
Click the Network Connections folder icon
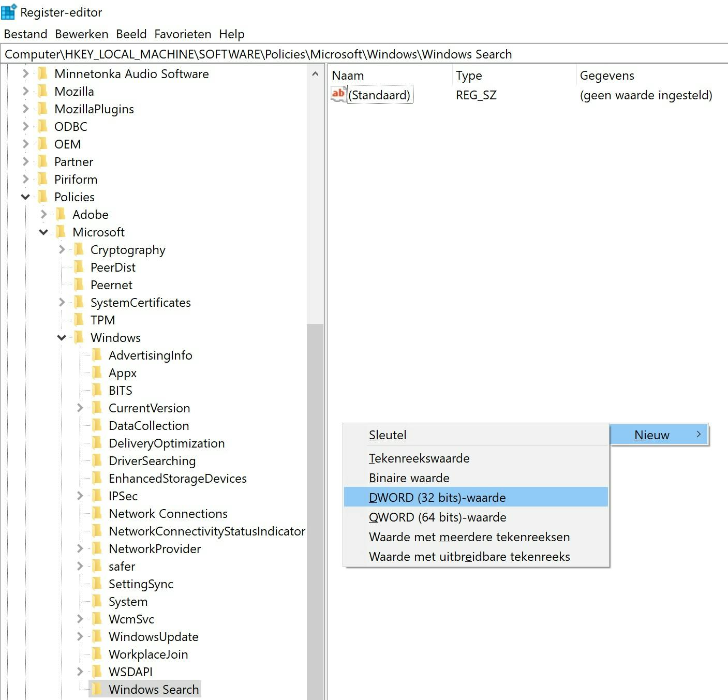tap(97, 513)
